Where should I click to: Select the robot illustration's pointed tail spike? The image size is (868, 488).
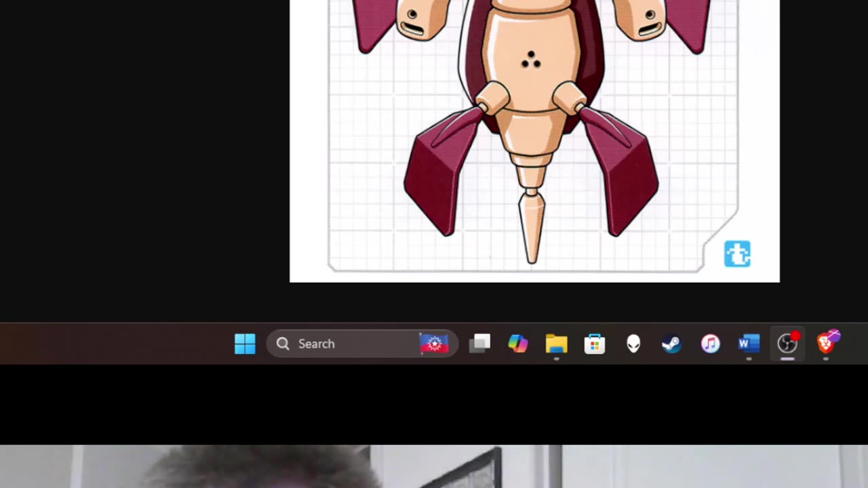click(532, 226)
